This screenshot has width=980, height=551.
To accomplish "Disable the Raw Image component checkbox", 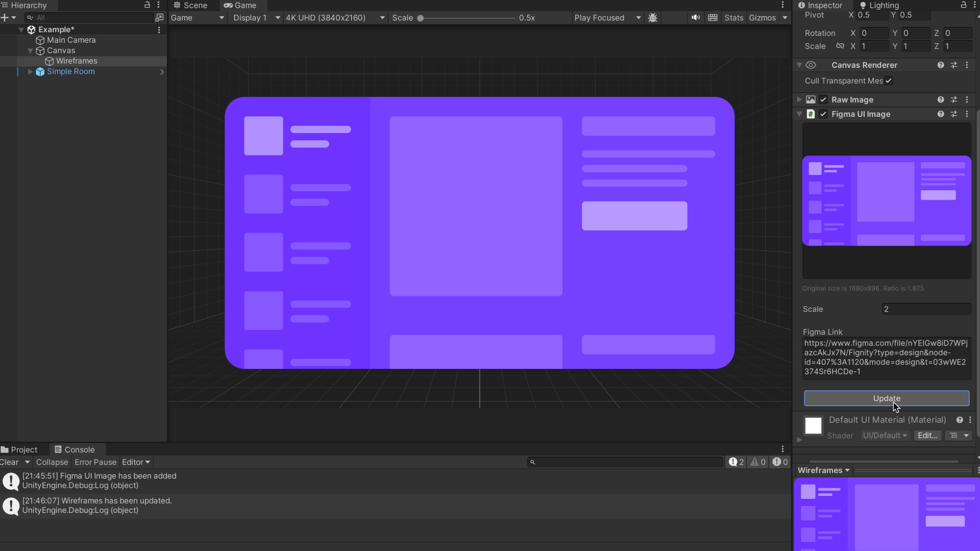I will coord(823,99).
